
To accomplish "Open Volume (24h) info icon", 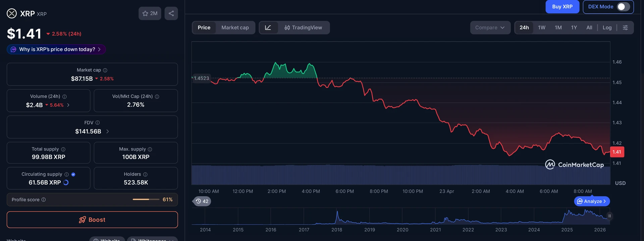I will (x=64, y=97).
